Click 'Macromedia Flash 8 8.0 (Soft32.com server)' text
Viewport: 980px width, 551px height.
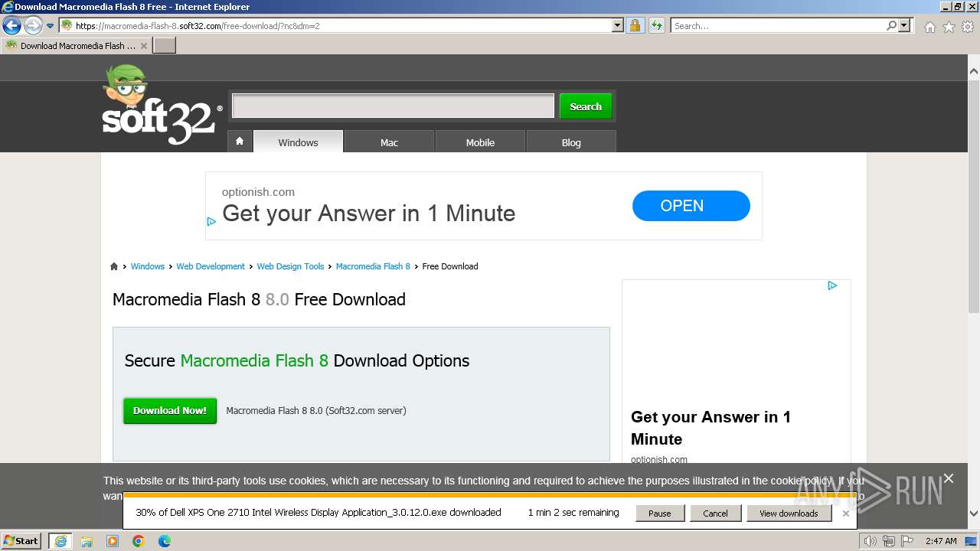(316, 411)
